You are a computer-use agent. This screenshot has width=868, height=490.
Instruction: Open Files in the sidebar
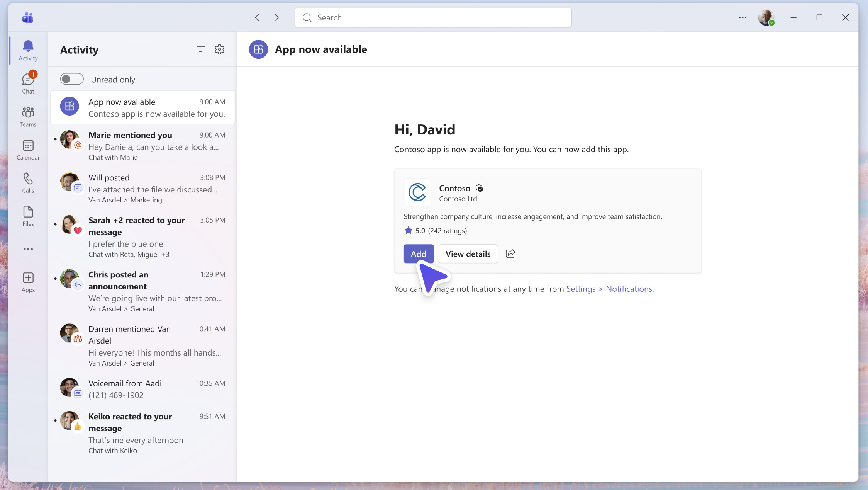click(28, 216)
